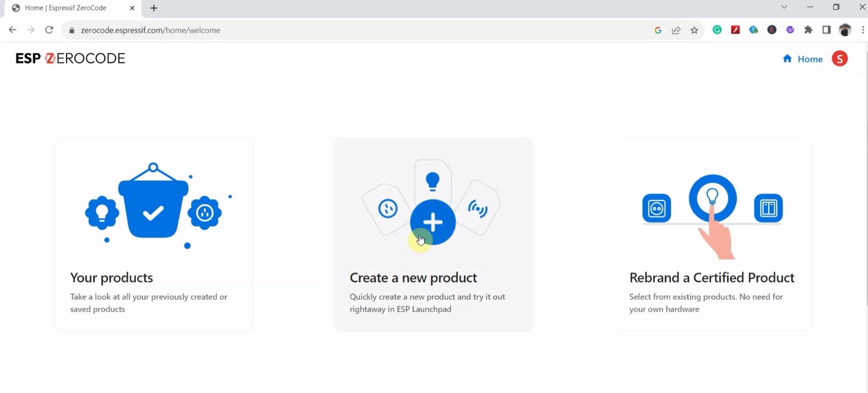Reload the page
Viewport: 868px width, 393px height.
point(49,30)
